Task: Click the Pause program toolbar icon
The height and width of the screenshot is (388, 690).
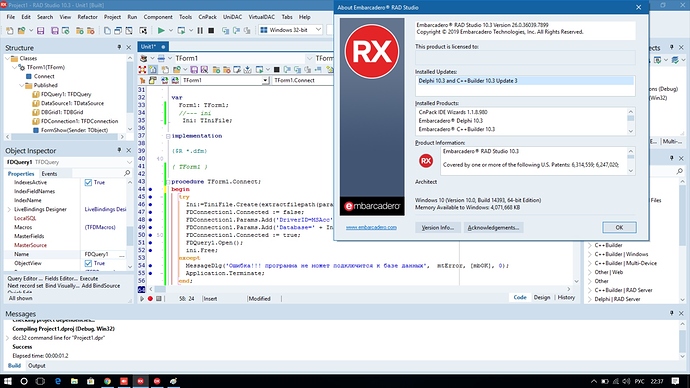Action: [x=200, y=30]
